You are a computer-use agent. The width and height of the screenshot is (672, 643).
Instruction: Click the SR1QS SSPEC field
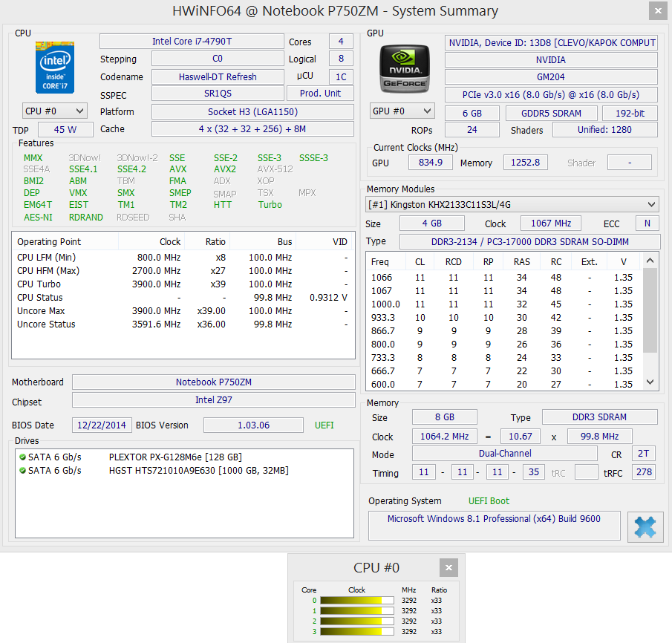218,94
